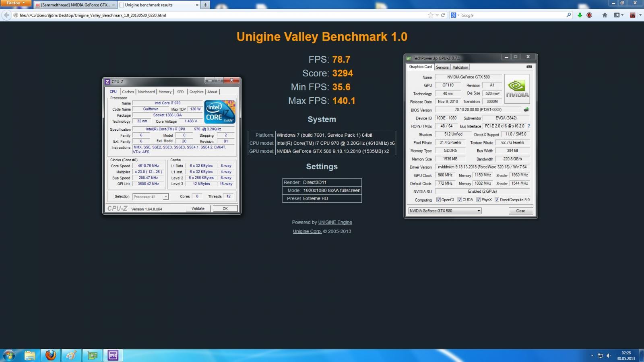Go to the Firefox home page icon
This screenshot has width=644, height=362.
[605, 15]
